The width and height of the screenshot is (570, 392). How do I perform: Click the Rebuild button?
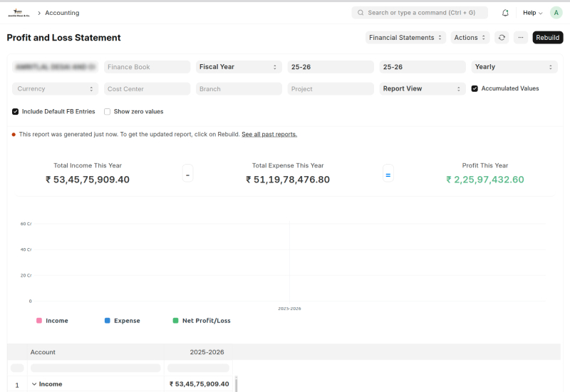click(547, 38)
